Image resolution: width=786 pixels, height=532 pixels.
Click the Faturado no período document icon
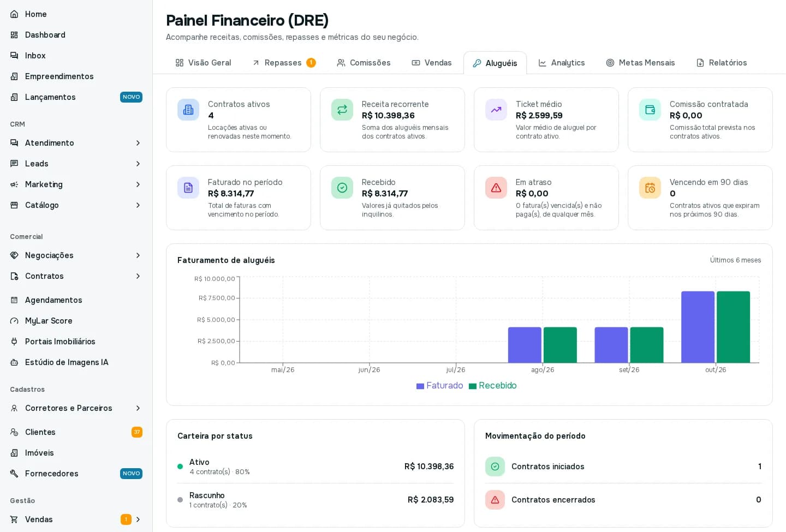pyautogui.click(x=188, y=188)
